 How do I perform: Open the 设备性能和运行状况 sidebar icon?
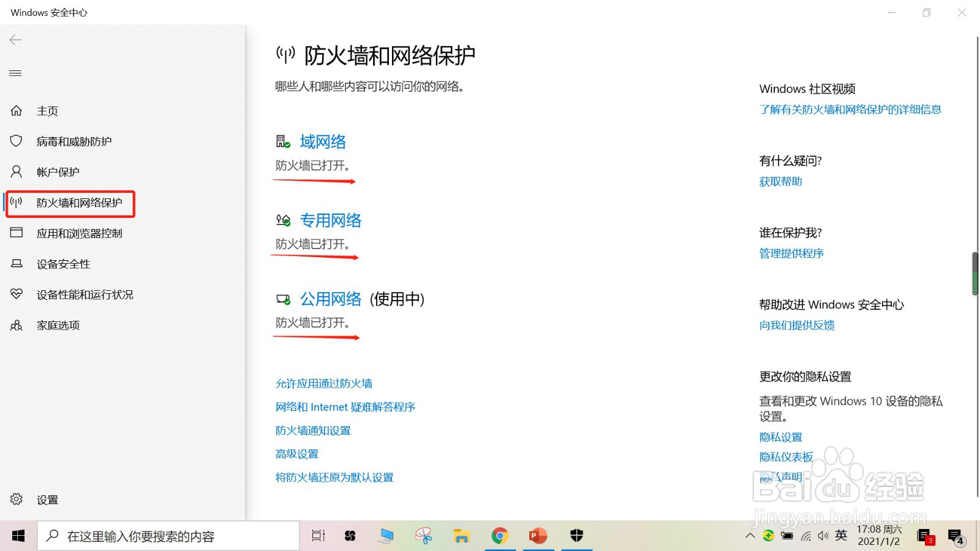(x=16, y=294)
